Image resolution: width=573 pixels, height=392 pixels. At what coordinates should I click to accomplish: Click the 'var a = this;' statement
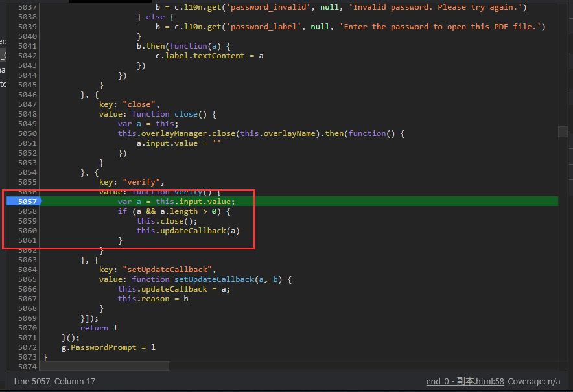[x=148, y=124]
